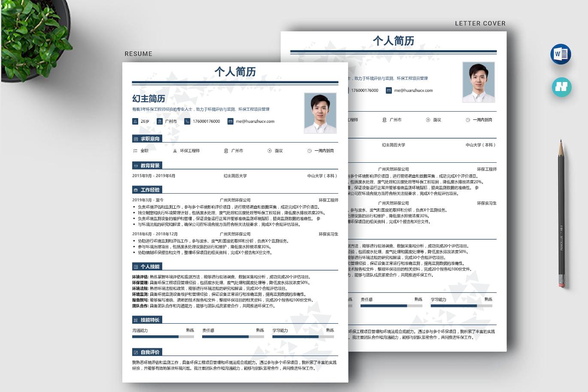This screenshot has height=392, width=588.
Task: Click the Microsoft Word icon
Action: (561, 53)
